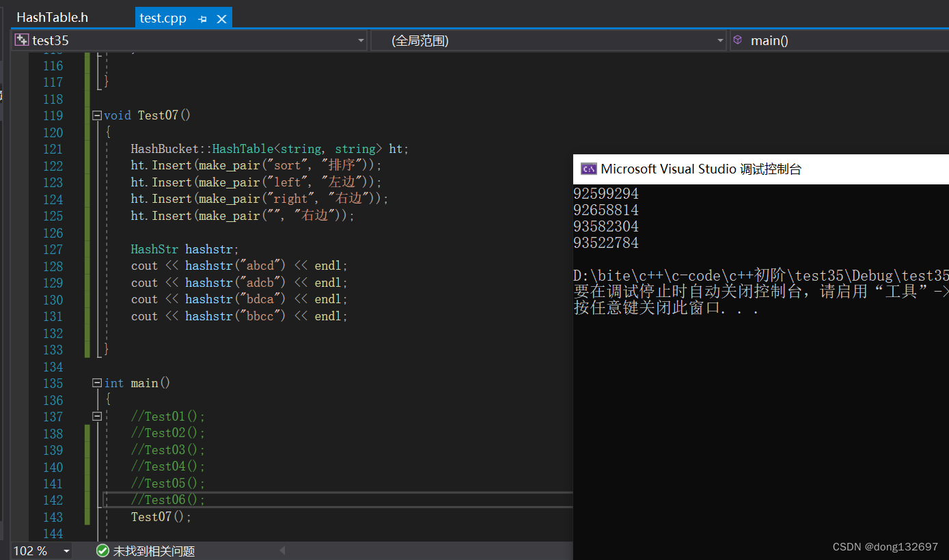Collapse the int main() function
Screen dimensions: 949x560
[x=97, y=383]
